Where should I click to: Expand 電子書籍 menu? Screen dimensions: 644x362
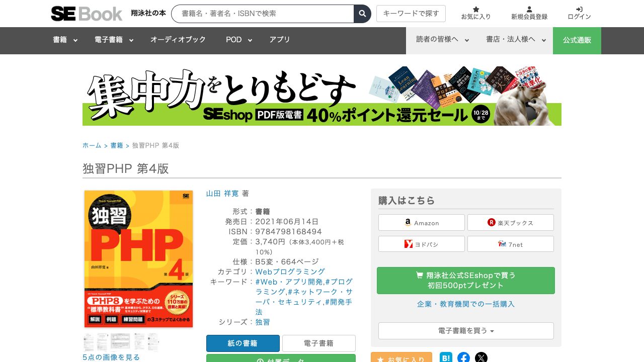click(x=114, y=40)
